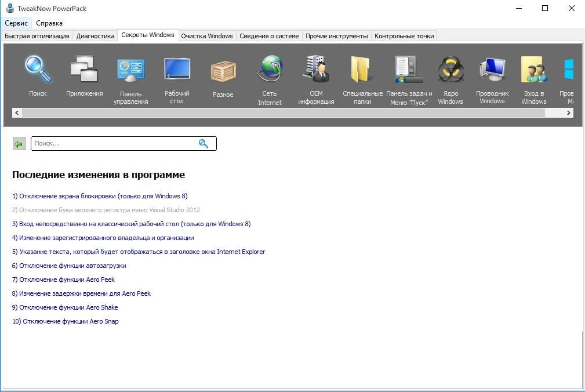Select the Секреты Windows tab

pyautogui.click(x=148, y=35)
